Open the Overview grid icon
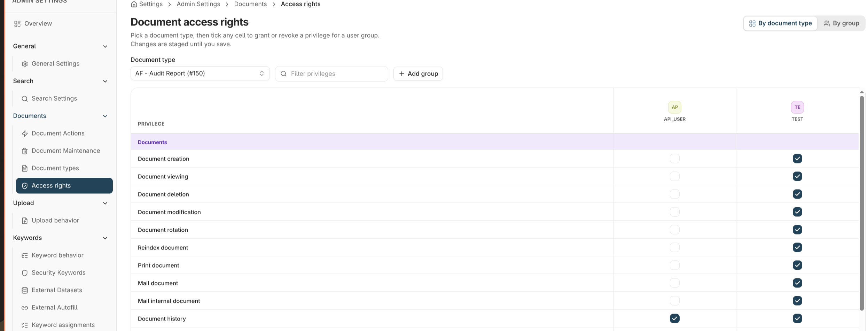868x331 pixels. pyautogui.click(x=17, y=24)
